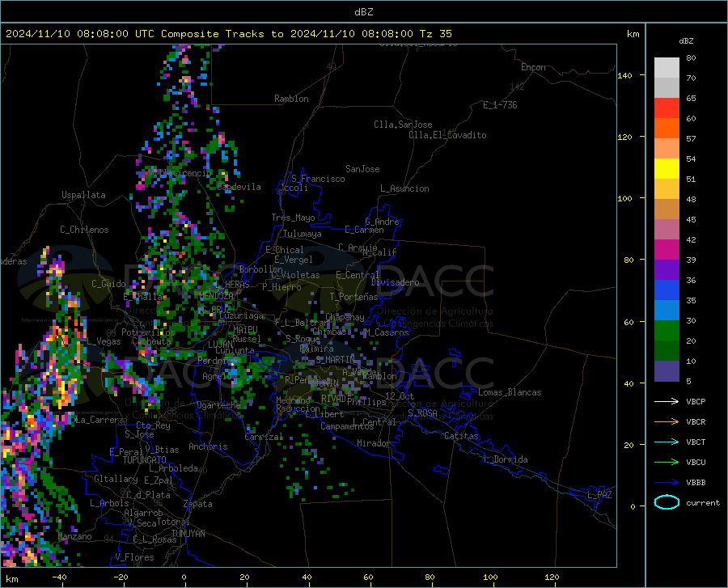Click the UTC Composite Tracks timestamp header

pos(229,33)
